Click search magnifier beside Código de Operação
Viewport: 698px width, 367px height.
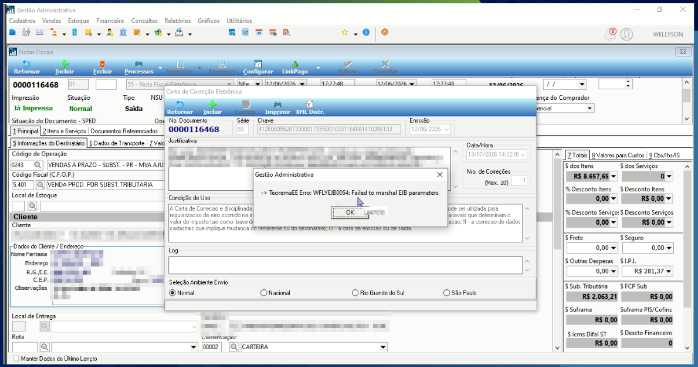38,165
